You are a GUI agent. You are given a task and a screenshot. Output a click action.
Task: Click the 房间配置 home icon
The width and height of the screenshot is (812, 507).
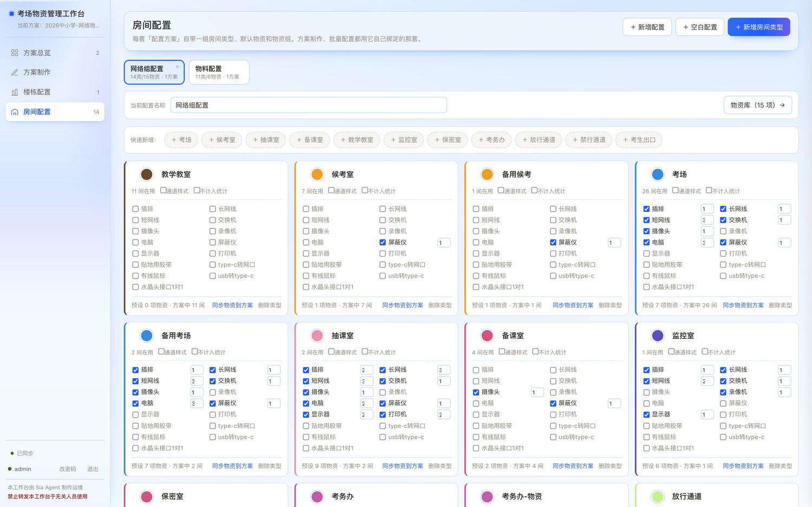(15, 112)
